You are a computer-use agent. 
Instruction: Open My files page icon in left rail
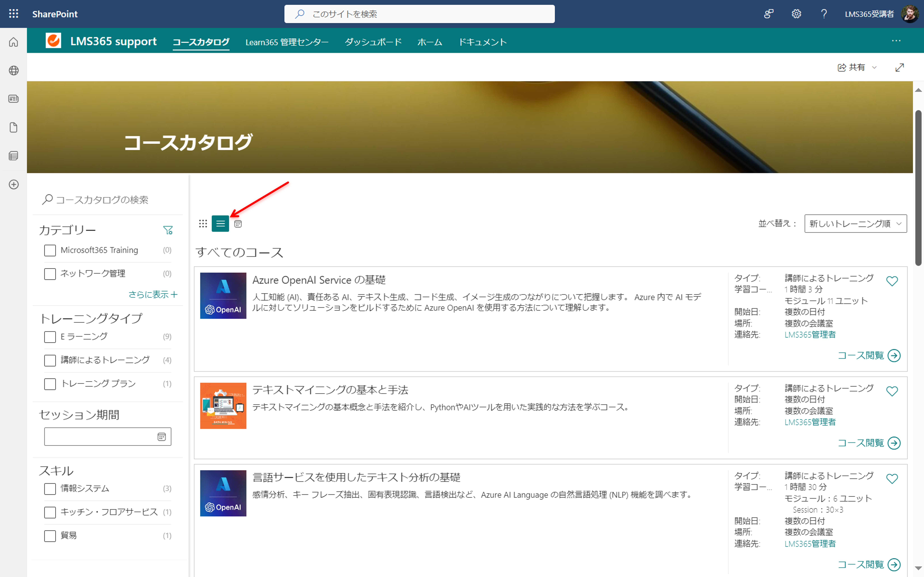click(13, 127)
